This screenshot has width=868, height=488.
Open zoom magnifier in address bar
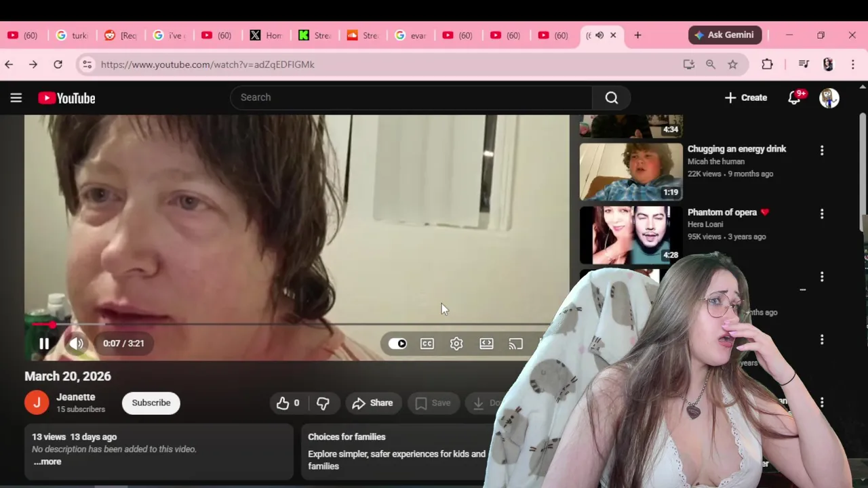coord(711,64)
